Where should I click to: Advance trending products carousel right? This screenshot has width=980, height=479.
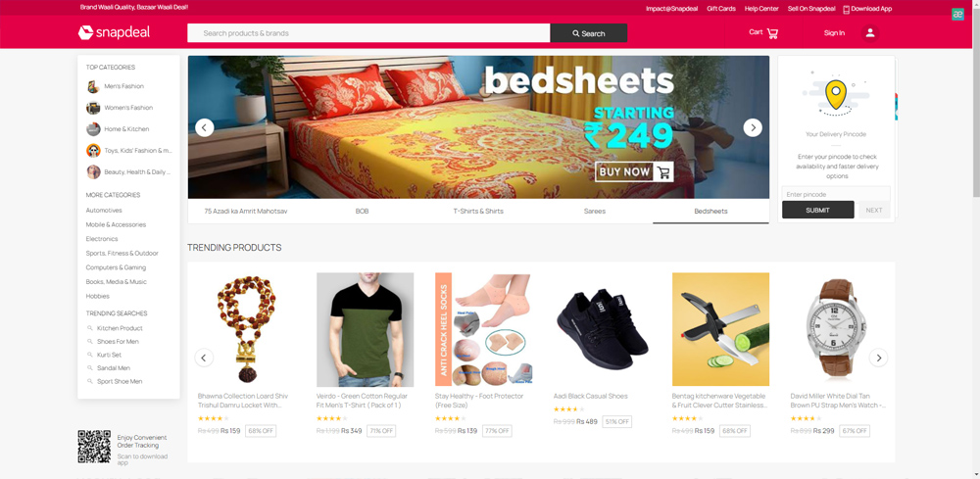click(879, 358)
